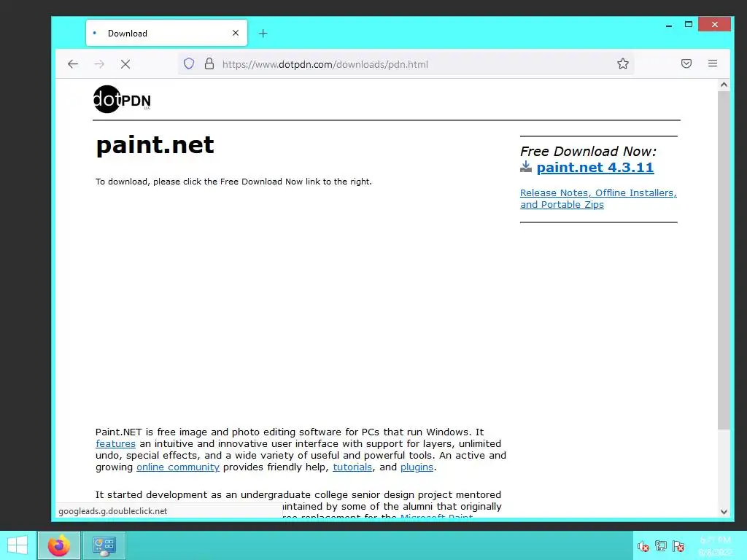Click Firefox icon in the taskbar
This screenshot has width=747, height=560.
[x=59, y=545]
